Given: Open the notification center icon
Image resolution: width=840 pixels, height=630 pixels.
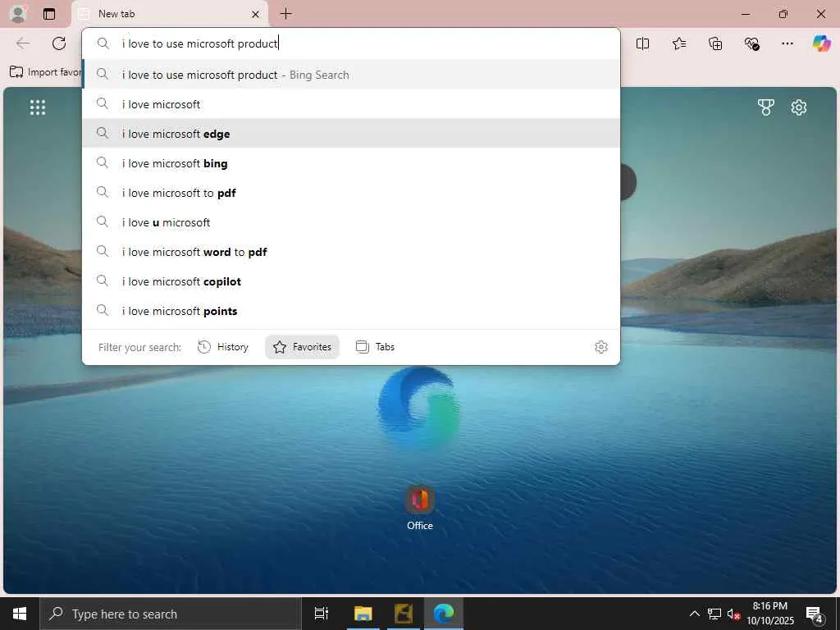Looking at the screenshot, I should point(815,614).
